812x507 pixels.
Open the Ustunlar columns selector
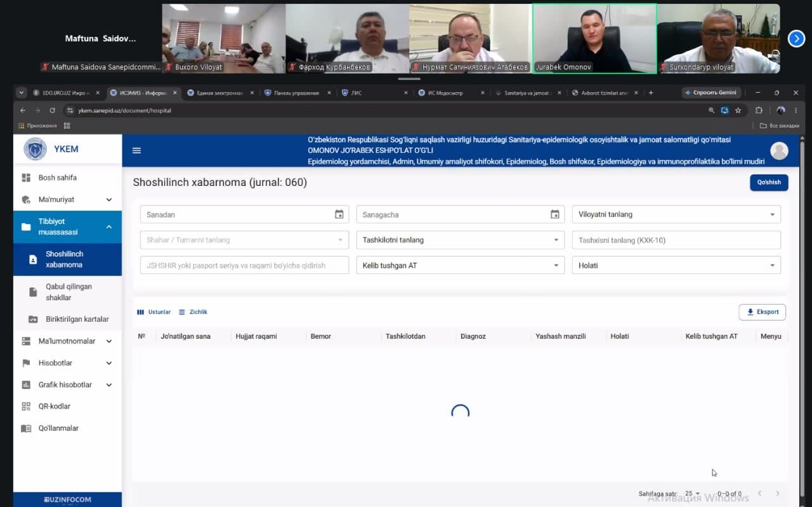154,312
